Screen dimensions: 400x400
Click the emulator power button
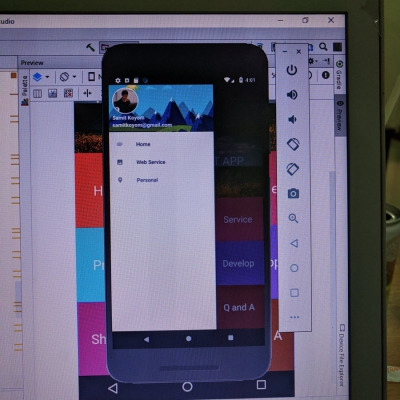pos(292,70)
